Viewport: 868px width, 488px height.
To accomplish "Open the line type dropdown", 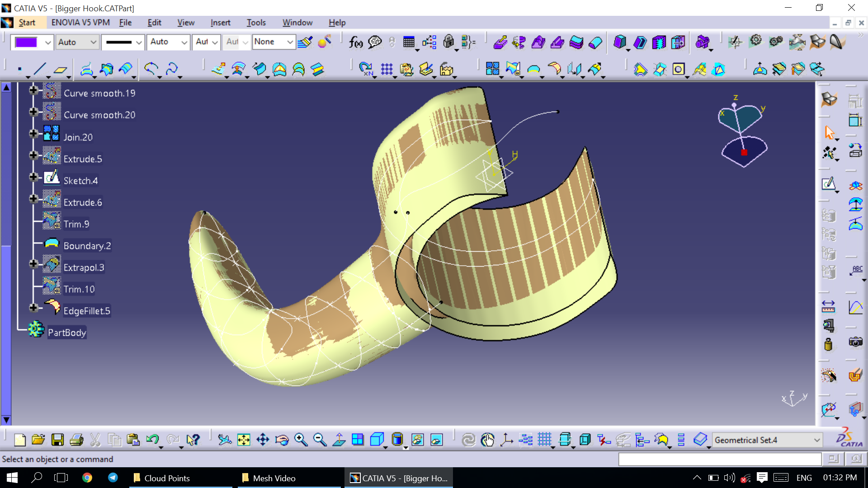I will pos(139,42).
